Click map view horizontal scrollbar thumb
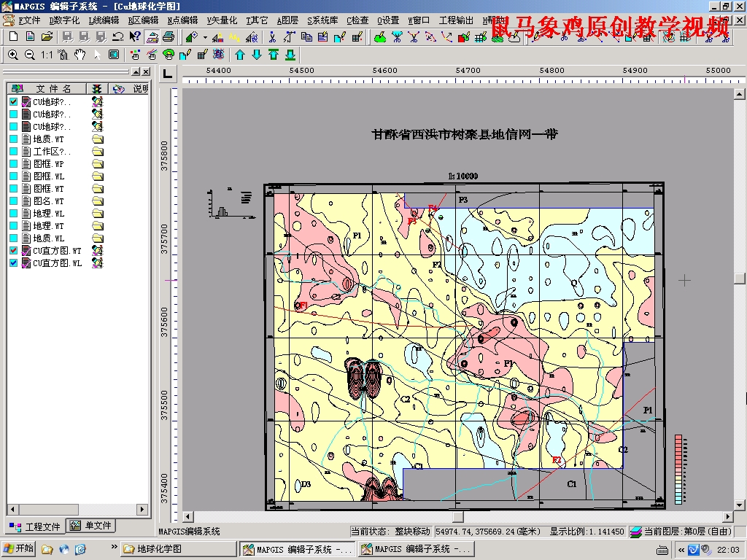Screen dimensions: 747x560 (458, 517)
